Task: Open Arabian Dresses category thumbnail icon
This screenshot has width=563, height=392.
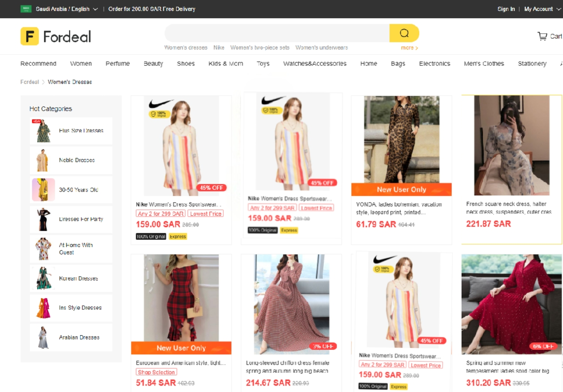Action: click(x=44, y=337)
